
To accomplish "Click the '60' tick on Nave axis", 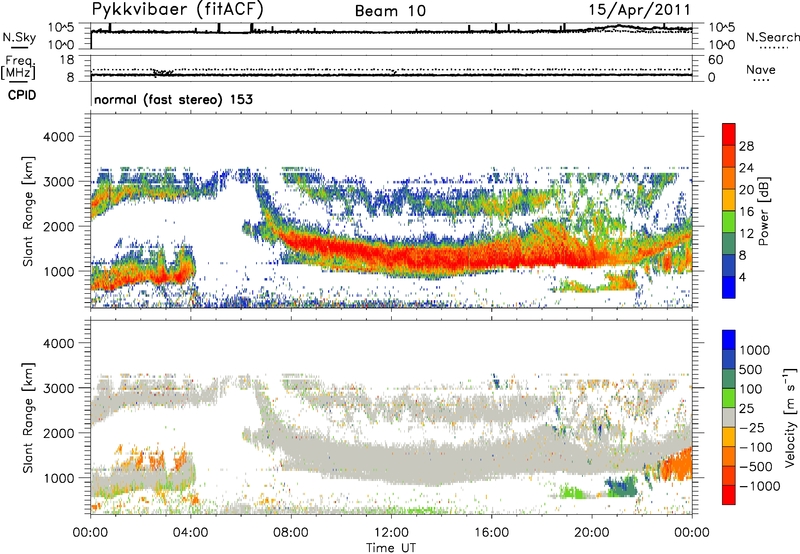I will point(715,60).
